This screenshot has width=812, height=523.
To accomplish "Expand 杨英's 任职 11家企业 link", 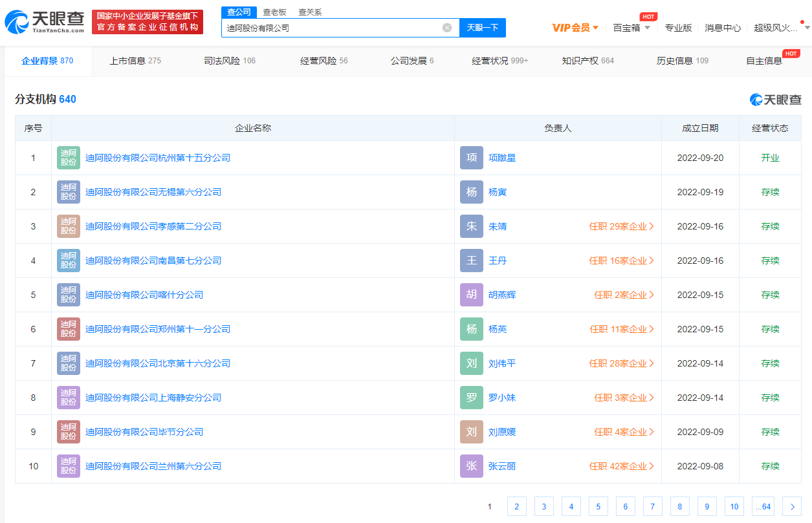I will tap(622, 329).
